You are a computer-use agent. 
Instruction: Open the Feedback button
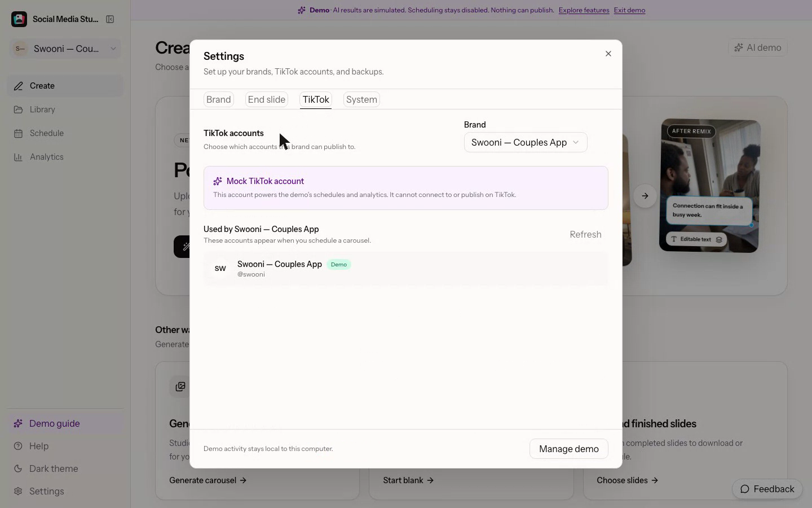767,489
